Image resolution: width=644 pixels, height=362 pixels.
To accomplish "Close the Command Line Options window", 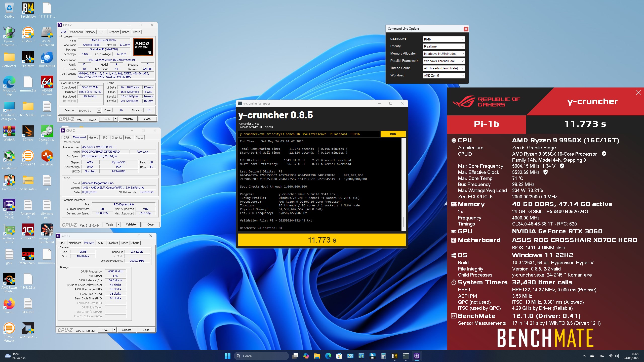I will [466, 29].
